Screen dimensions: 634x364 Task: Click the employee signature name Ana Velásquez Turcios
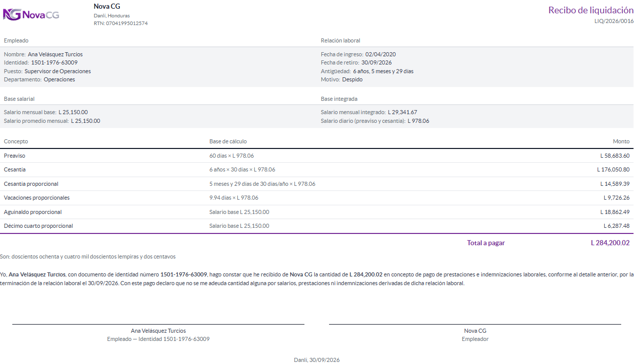point(158,331)
